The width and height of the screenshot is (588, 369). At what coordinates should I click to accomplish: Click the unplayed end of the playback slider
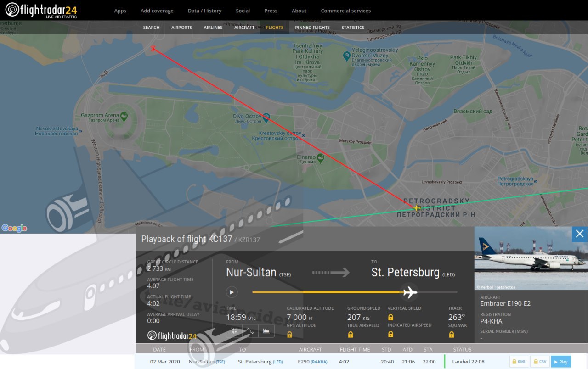[437, 292]
